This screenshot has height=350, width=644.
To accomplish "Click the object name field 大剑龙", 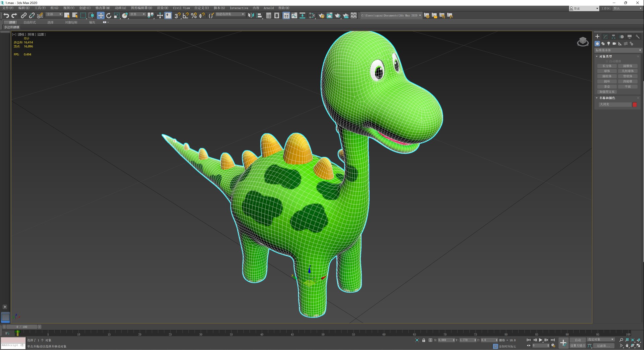I will [x=614, y=105].
